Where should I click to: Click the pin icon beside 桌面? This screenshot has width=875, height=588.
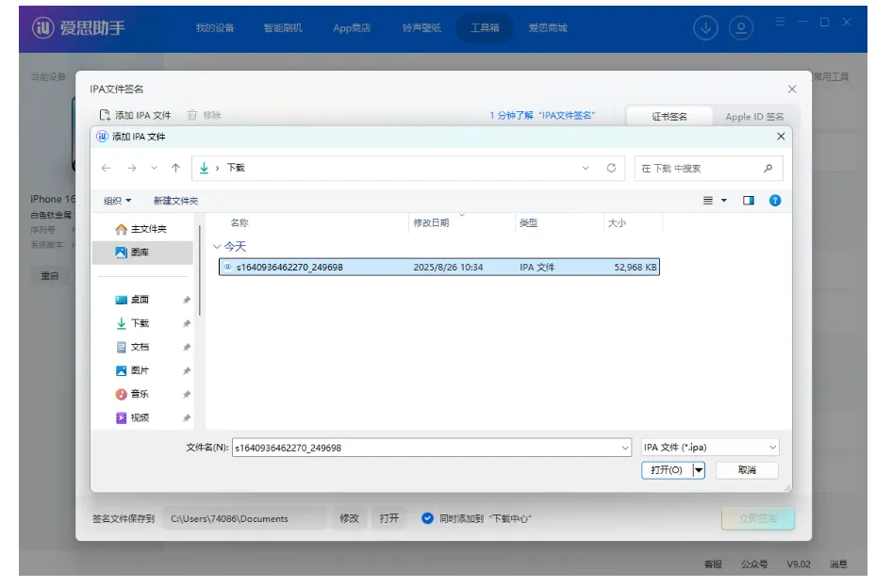click(187, 301)
